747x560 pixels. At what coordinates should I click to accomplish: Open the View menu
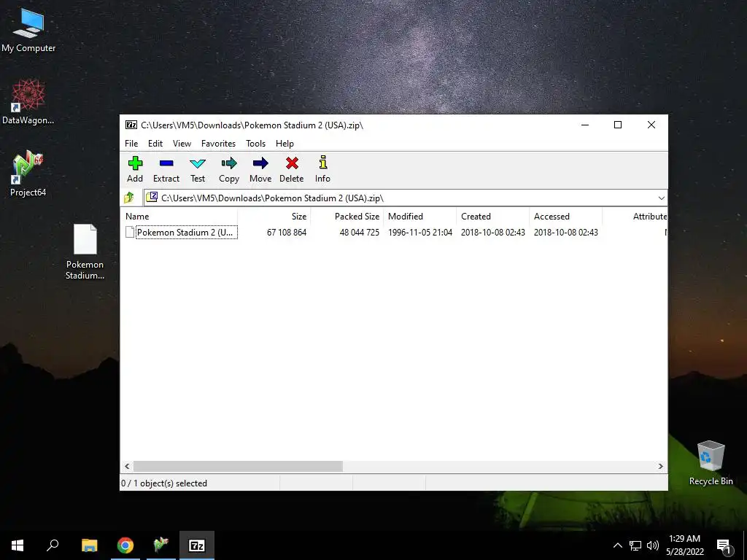coord(182,144)
